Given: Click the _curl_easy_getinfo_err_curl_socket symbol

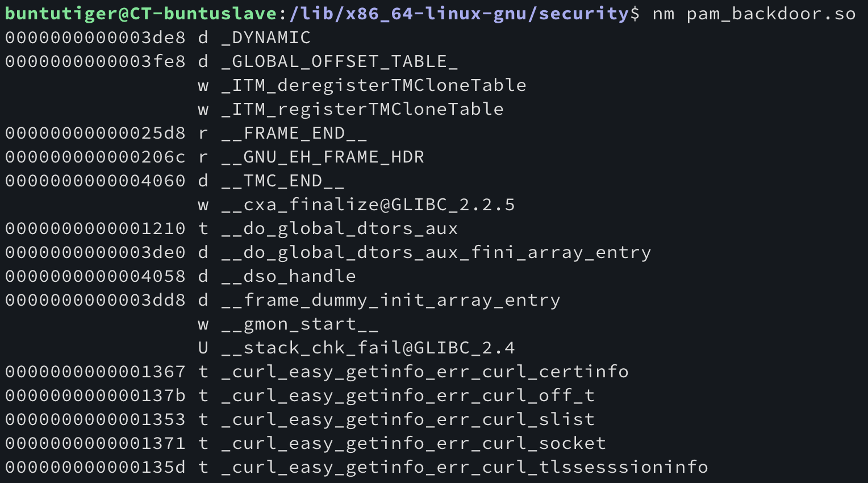Looking at the screenshot, I should (x=413, y=443).
